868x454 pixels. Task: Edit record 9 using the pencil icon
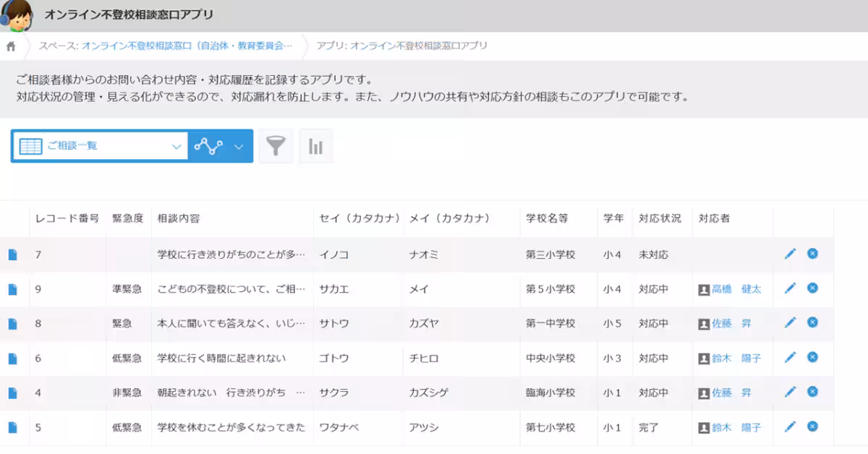[791, 288]
